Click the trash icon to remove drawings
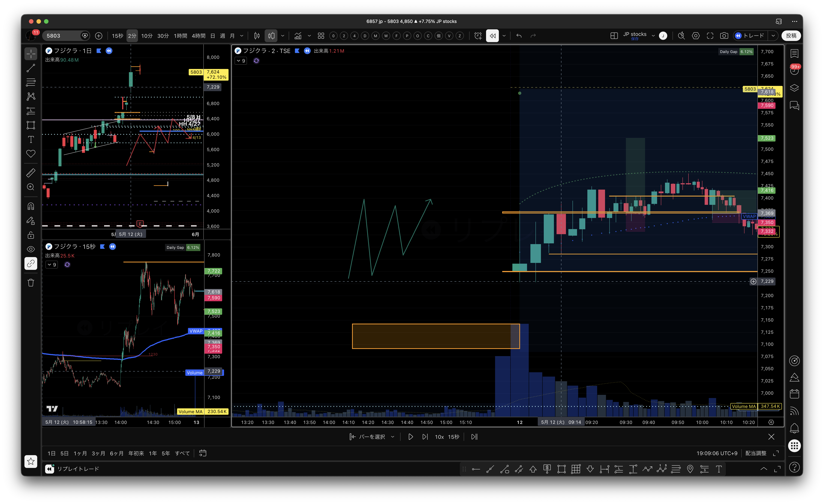Image resolution: width=824 pixels, height=504 pixels. tap(31, 283)
